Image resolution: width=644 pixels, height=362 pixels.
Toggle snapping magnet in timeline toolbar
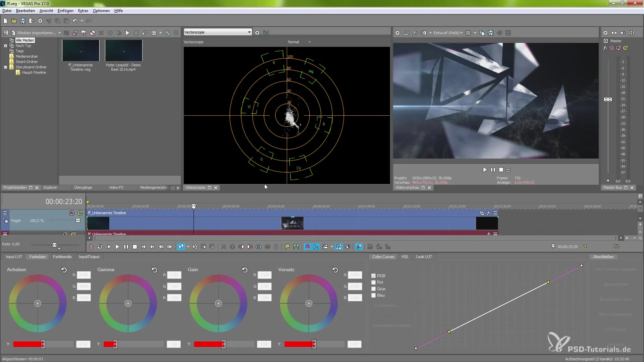tap(308, 247)
